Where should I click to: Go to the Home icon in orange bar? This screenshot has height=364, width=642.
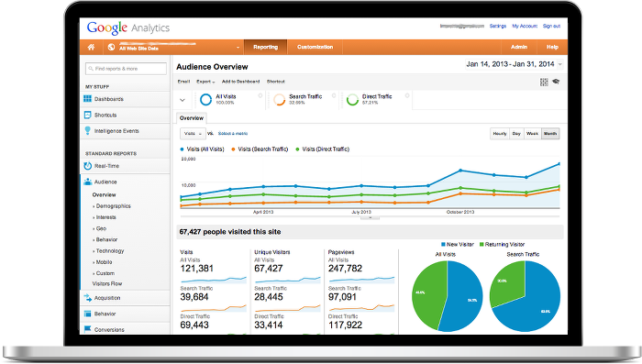pos(92,47)
